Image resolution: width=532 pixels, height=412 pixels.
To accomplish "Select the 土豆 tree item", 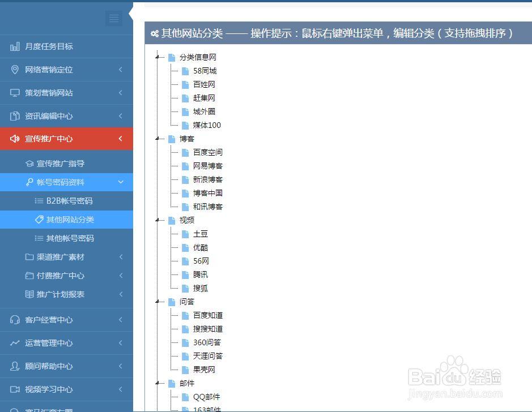I will (x=200, y=234).
